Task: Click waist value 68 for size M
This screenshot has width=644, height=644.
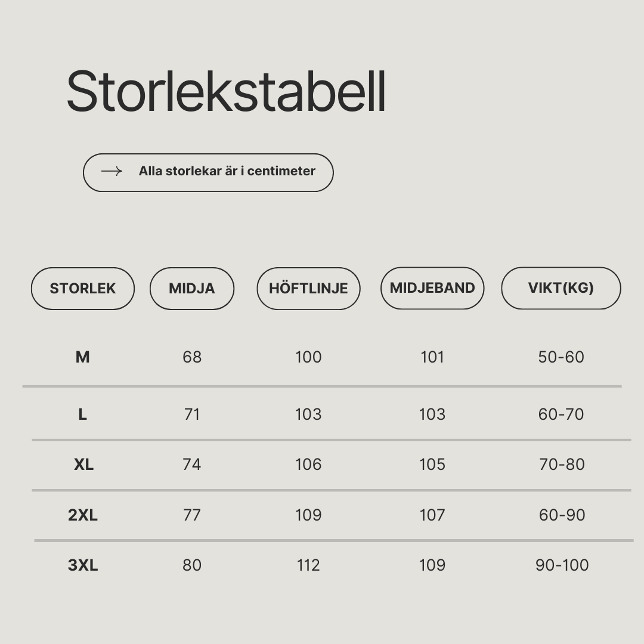Action: pyautogui.click(x=192, y=357)
